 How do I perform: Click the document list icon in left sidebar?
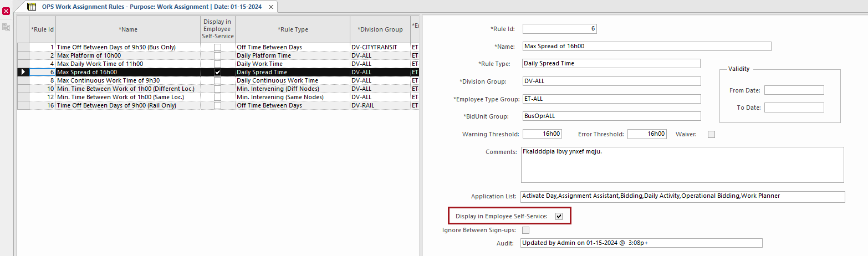[6, 27]
